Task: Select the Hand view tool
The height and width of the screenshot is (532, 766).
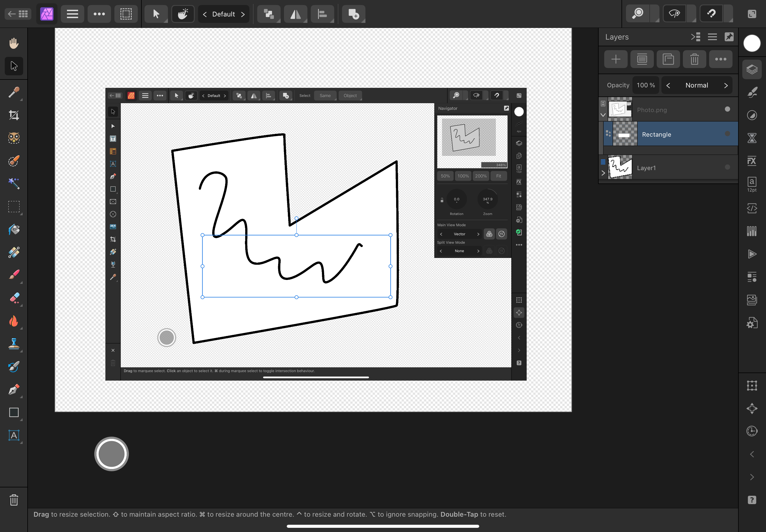Action: pyautogui.click(x=14, y=43)
